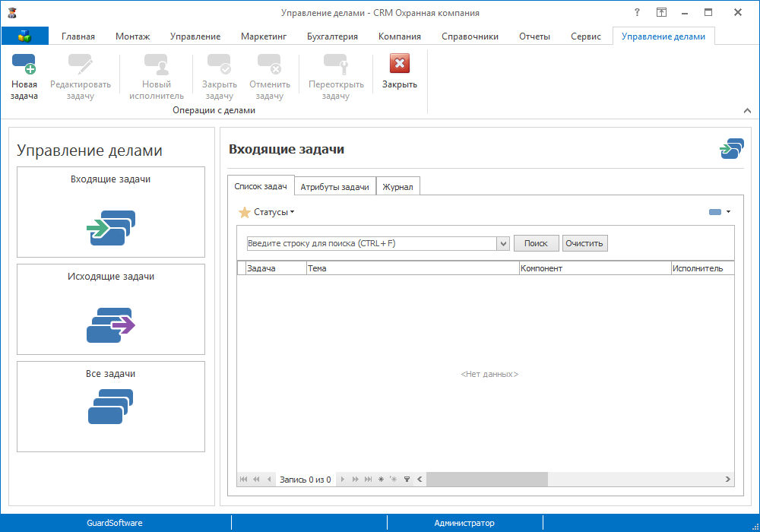Go to previous record in navigator
The height and width of the screenshot is (532, 760).
[x=269, y=480]
